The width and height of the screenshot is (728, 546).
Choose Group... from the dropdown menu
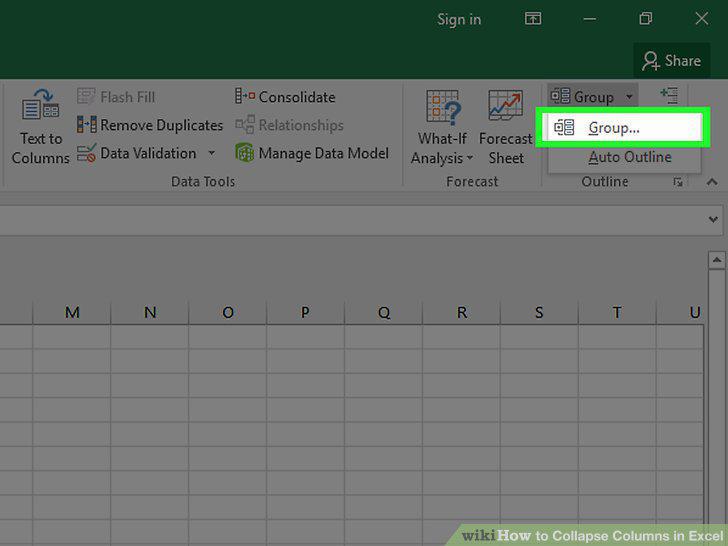pyautogui.click(x=622, y=127)
